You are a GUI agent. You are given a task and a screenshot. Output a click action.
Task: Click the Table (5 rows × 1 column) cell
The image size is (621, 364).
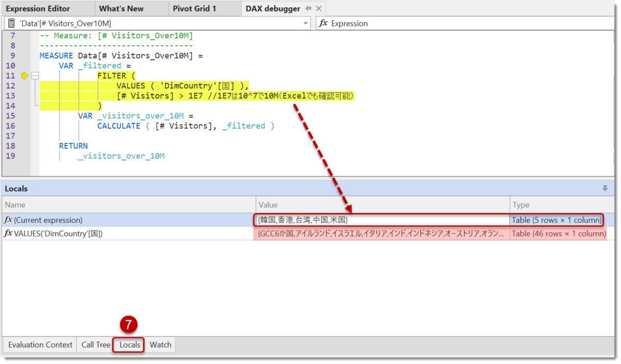(557, 220)
